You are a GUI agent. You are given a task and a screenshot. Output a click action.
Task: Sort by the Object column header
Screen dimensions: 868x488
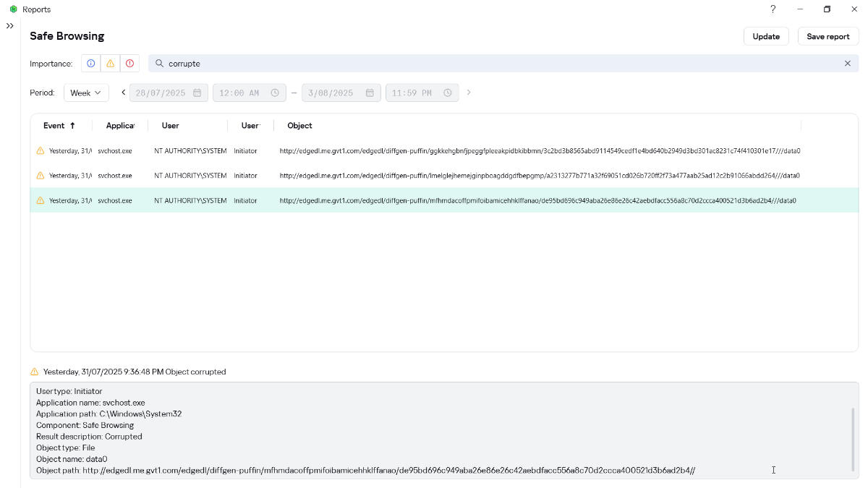(299, 126)
